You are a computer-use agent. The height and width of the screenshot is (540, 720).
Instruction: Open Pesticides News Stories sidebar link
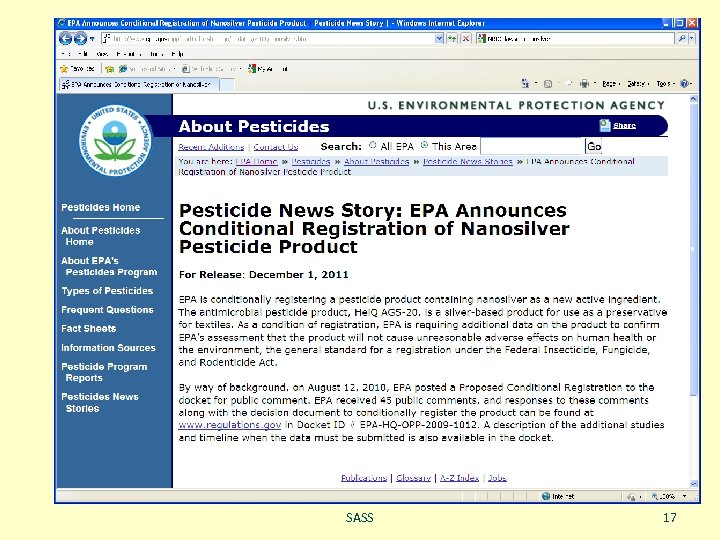[100, 403]
